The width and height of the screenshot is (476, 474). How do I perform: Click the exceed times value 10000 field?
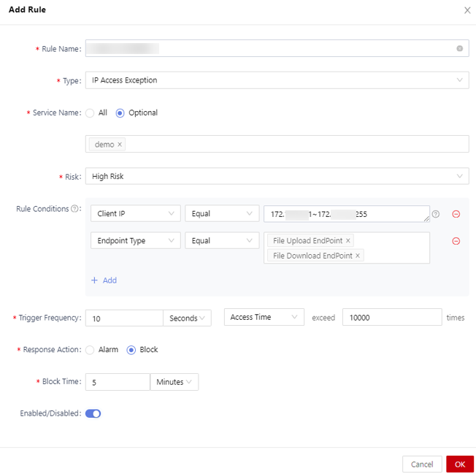(392, 317)
